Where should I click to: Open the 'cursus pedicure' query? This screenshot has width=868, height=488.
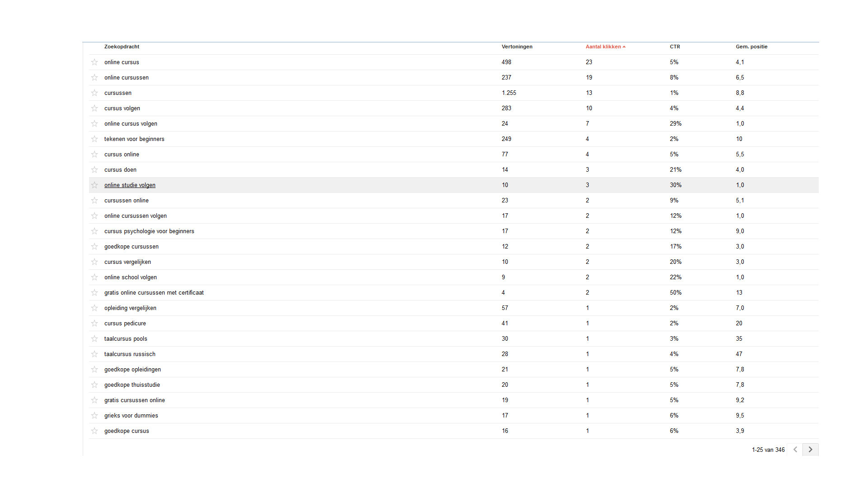tap(125, 324)
